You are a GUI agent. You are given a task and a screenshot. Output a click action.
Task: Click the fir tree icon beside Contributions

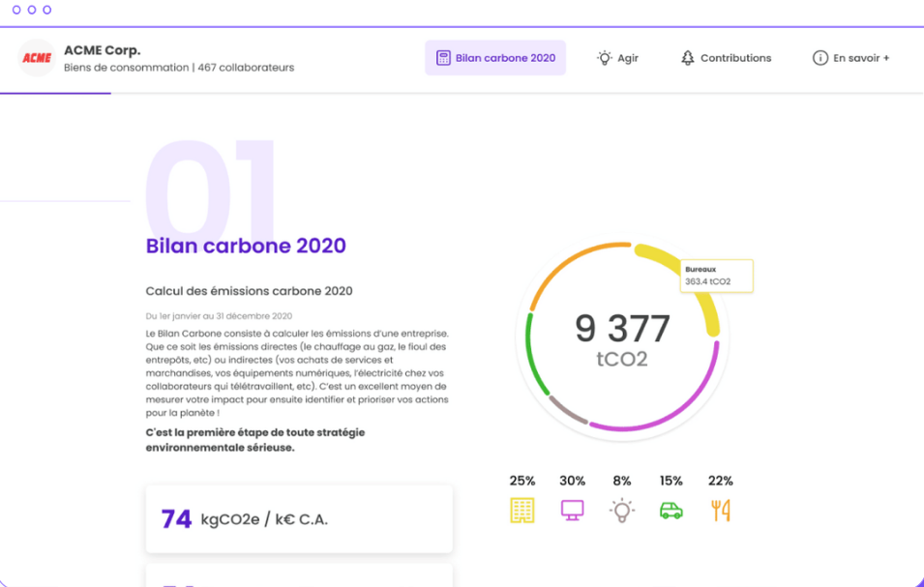click(x=689, y=58)
